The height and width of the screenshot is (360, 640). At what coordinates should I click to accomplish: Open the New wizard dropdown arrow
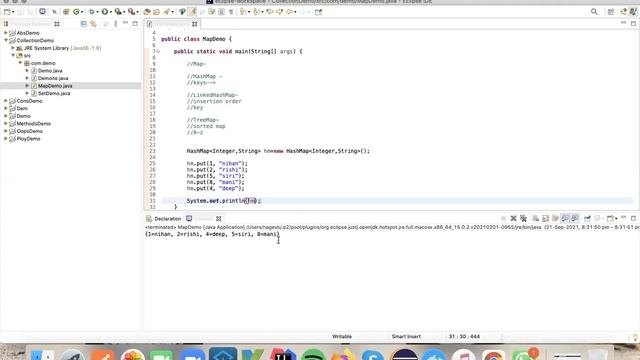[13, 12]
